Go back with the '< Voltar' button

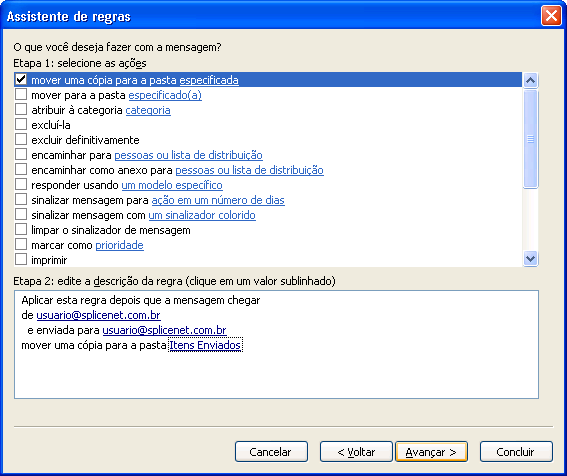pos(356,451)
